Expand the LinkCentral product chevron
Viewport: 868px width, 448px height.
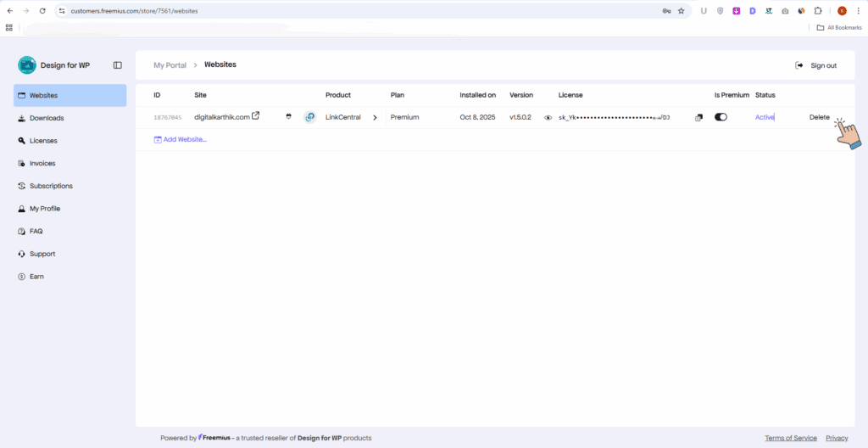pos(375,118)
